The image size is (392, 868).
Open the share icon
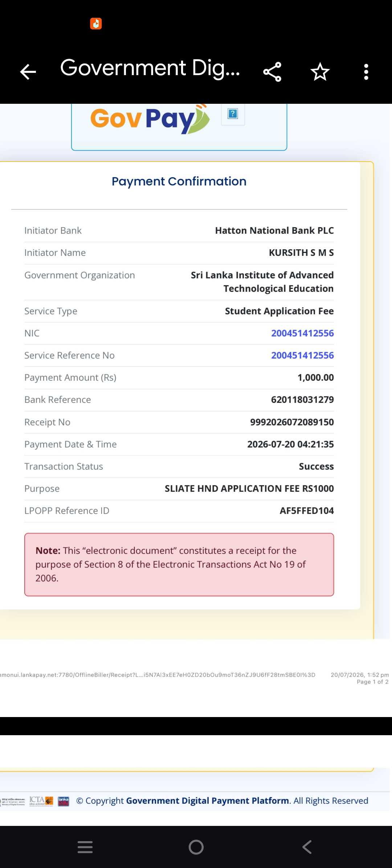272,72
